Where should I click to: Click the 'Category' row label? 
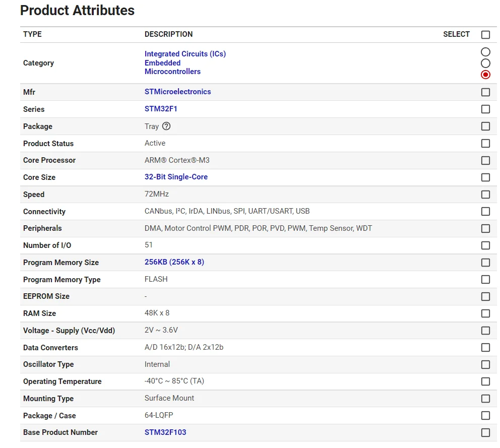tap(38, 63)
